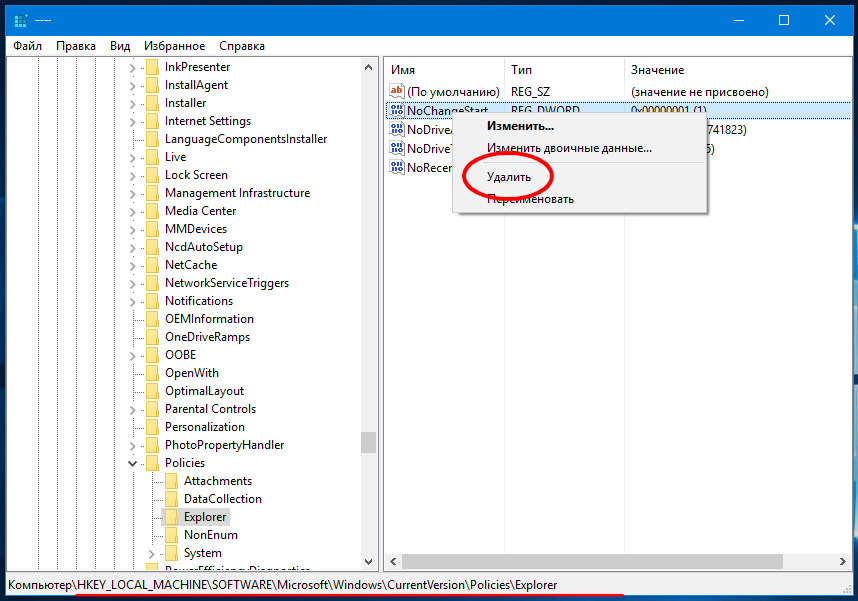Open the Файл menu
This screenshot has height=601, width=858.
coord(28,46)
